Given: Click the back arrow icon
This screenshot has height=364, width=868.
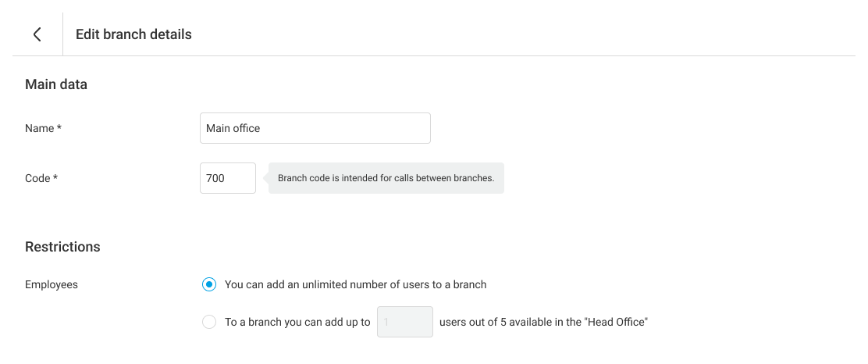Looking at the screenshot, I should (x=37, y=34).
